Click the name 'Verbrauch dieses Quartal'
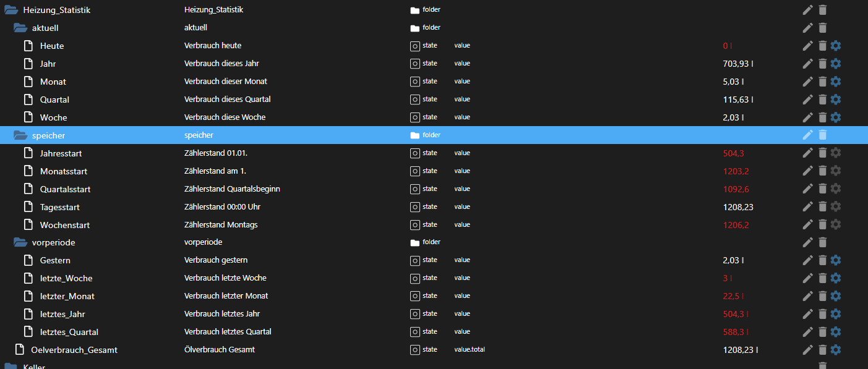 coord(228,100)
